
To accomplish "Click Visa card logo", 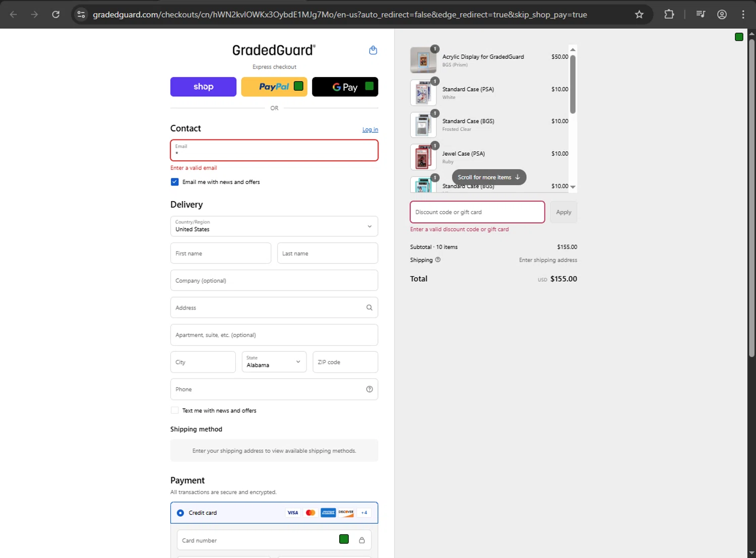I will [x=293, y=513].
